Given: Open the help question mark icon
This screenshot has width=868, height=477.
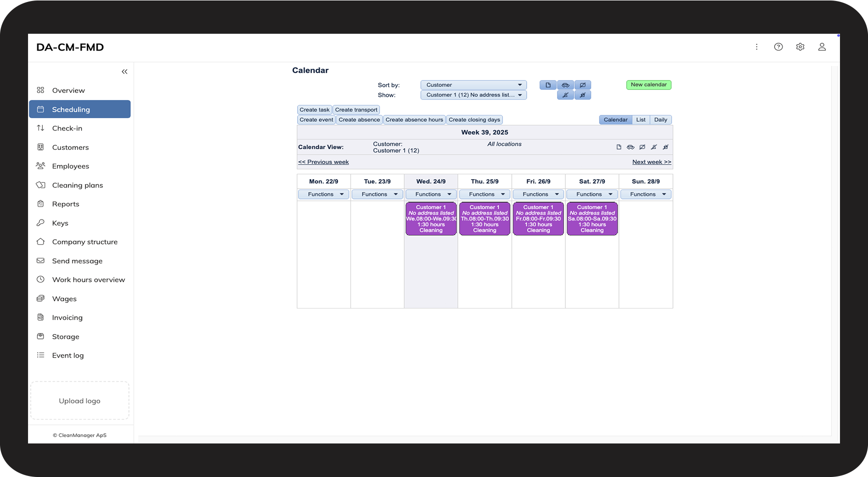Looking at the screenshot, I should [779, 47].
